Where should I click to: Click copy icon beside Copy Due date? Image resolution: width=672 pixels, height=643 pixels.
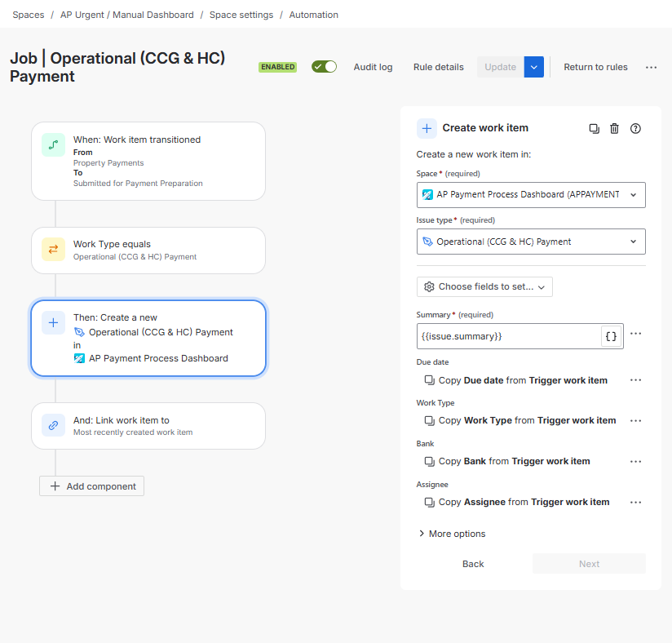click(x=430, y=380)
